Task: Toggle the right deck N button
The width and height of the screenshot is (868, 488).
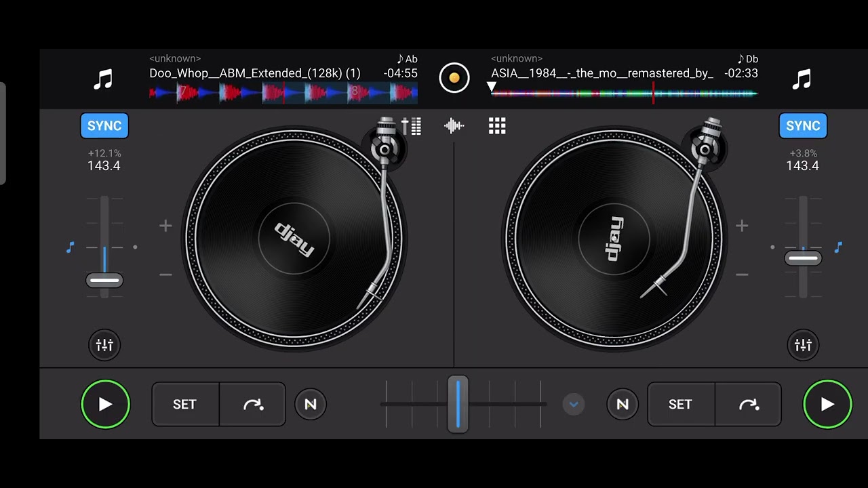Action: click(x=623, y=405)
